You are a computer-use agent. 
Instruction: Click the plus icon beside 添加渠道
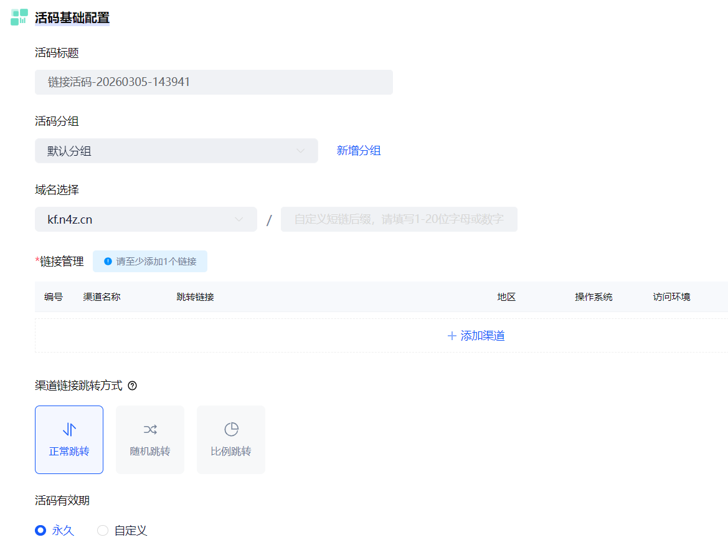(x=452, y=336)
